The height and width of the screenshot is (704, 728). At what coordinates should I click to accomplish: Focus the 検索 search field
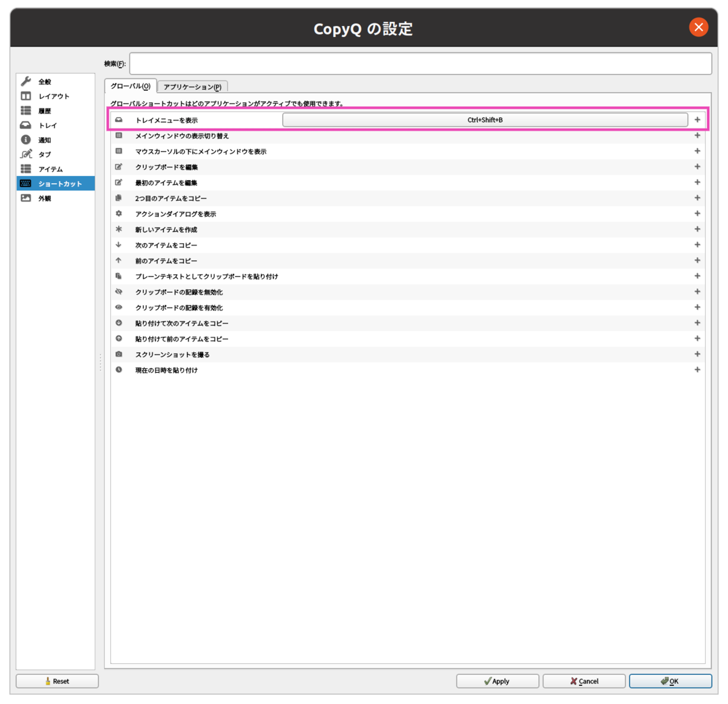point(420,64)
